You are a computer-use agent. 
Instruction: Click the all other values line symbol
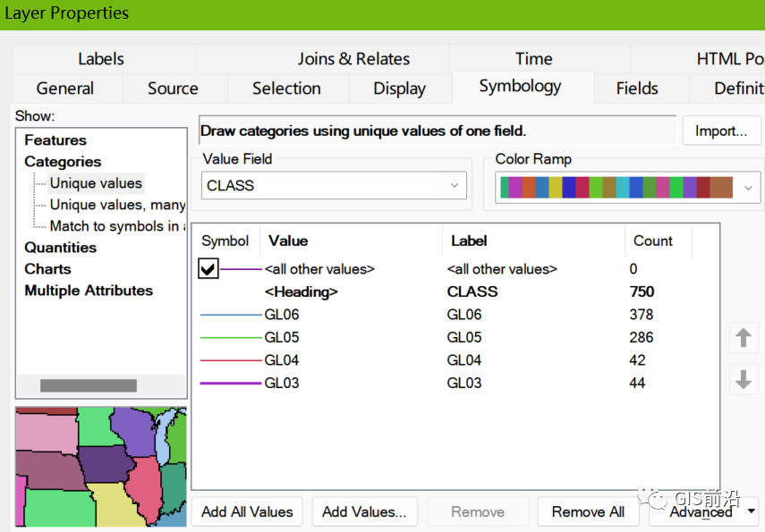[241, 268]
